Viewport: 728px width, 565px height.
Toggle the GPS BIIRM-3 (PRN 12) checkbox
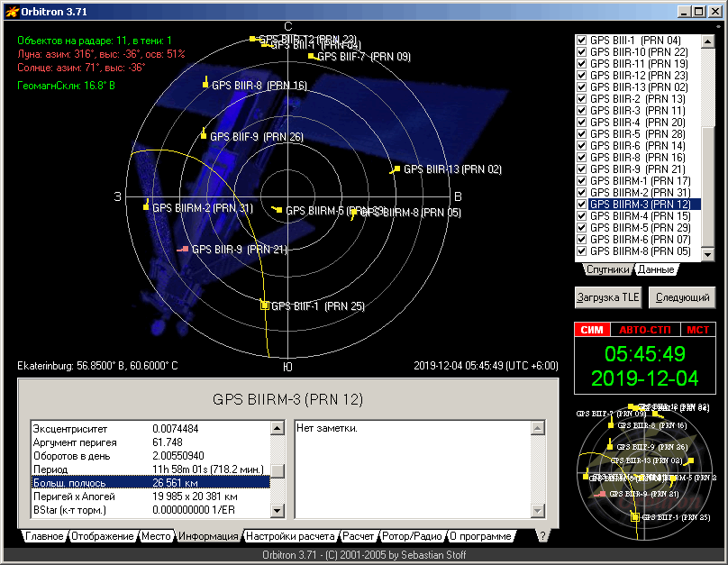coord(581,205)
